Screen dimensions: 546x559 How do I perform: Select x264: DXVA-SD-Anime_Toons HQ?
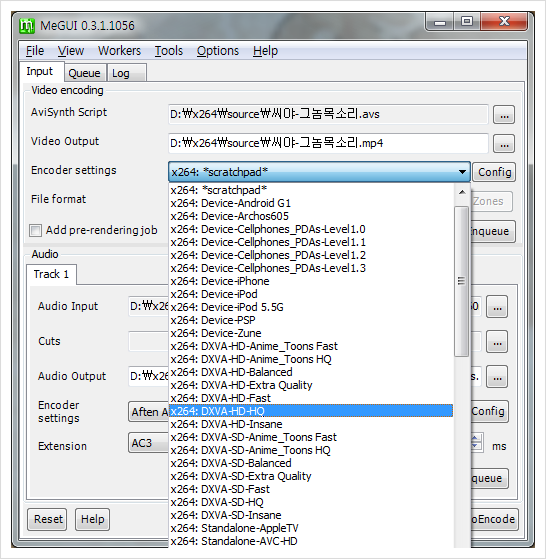click(311, 451)
